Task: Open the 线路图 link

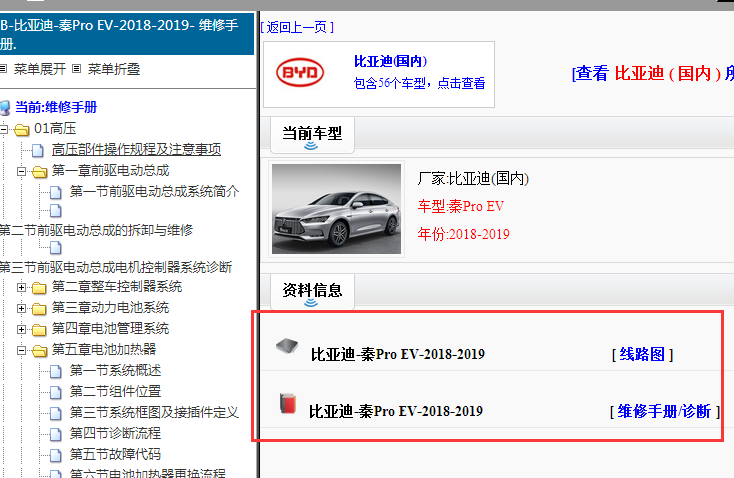Action: click(642, 354)
